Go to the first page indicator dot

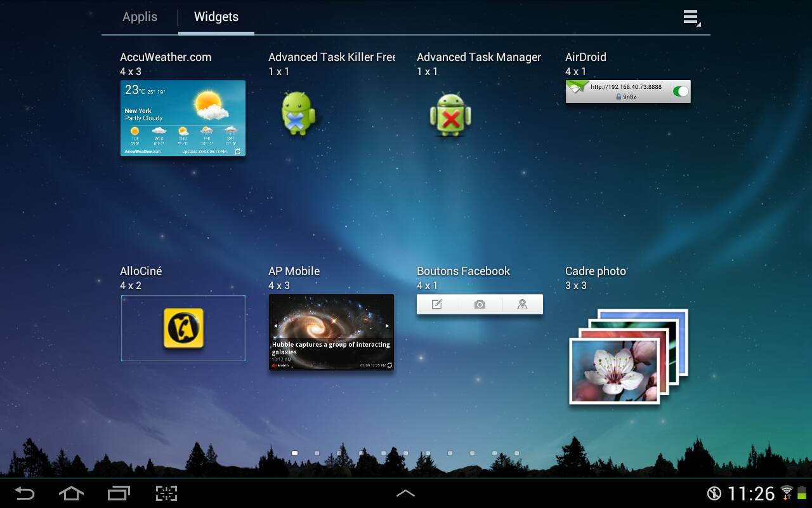(295, 453)
